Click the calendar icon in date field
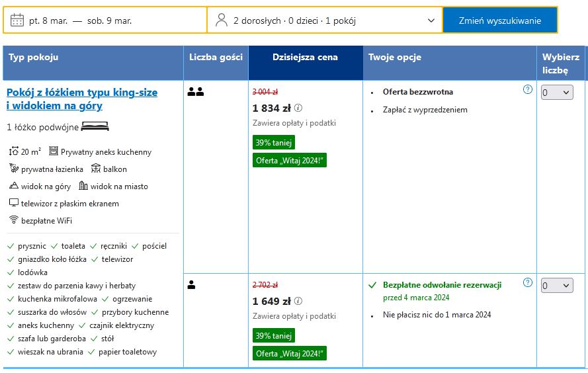588x373 pixels. click(17, 21)
